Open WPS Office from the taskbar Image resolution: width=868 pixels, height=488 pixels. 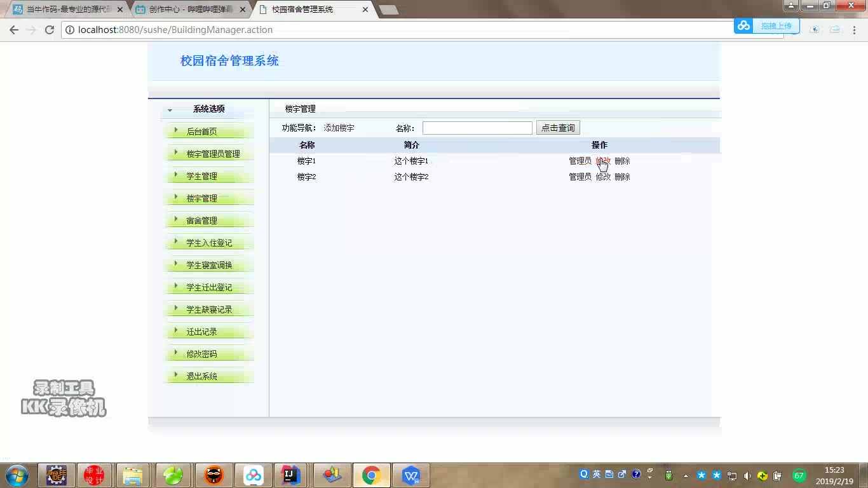[x=410, y=475]
